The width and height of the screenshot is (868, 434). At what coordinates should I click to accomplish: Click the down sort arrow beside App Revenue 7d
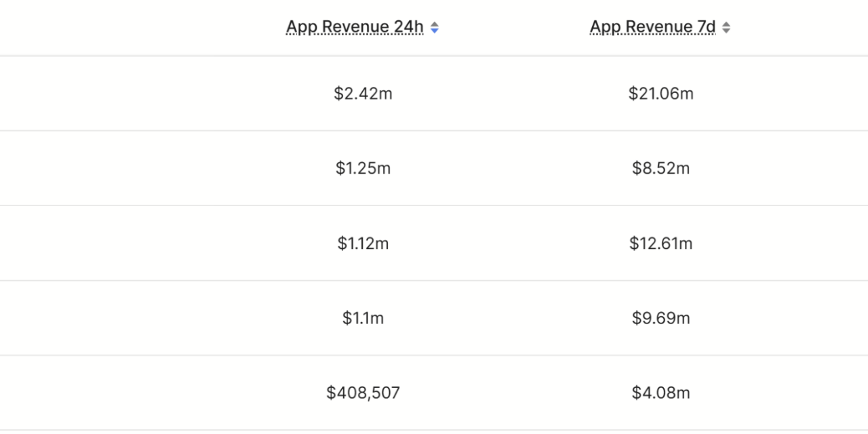coord(726,31)
